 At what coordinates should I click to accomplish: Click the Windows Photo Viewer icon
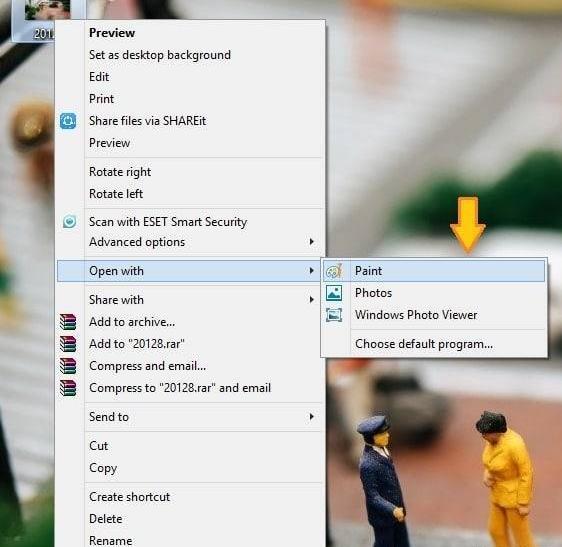point(334,315)
